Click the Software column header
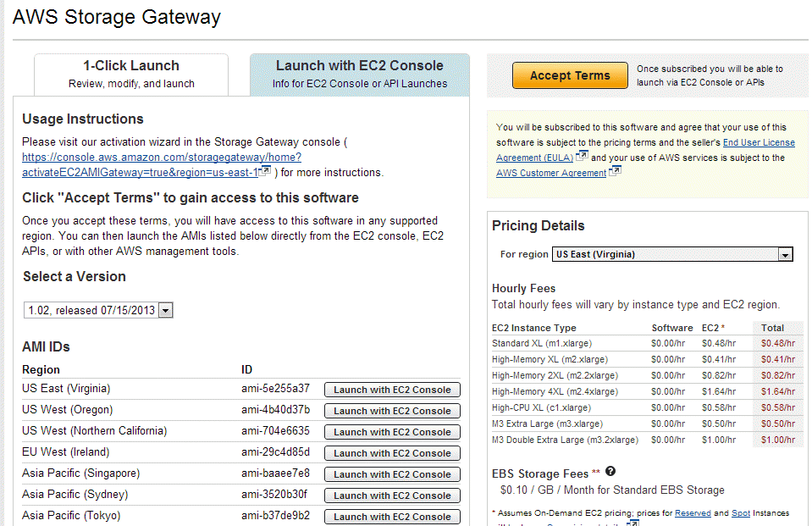 click(x=672, y=328)
